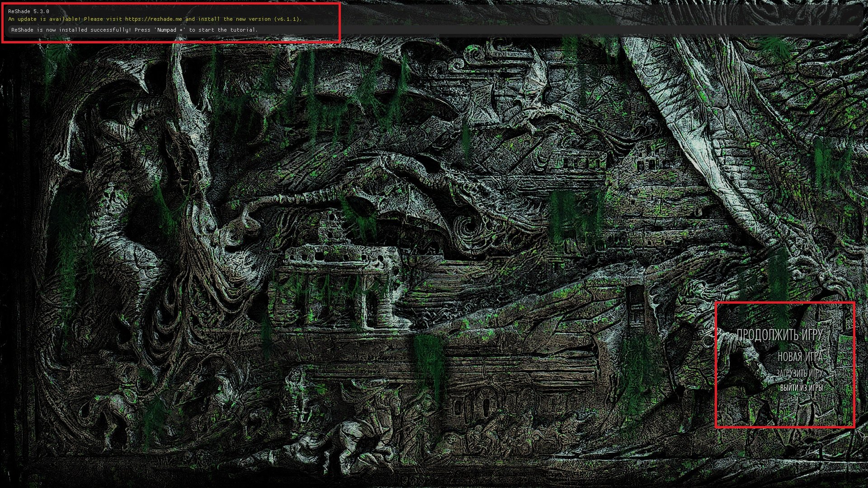Click 'An update is available!' notice
Screen dimensions: 868x488
44,19
